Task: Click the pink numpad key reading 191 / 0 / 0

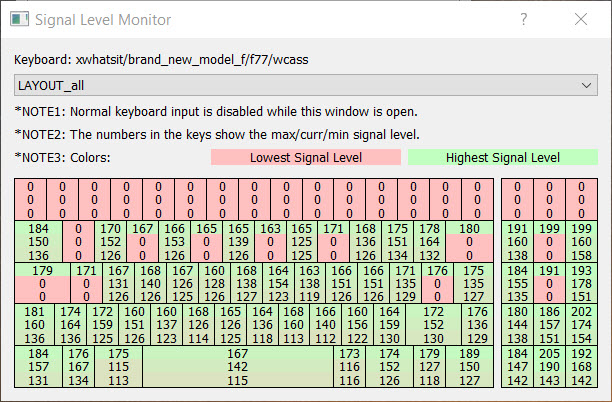Action: coord(549,283)
